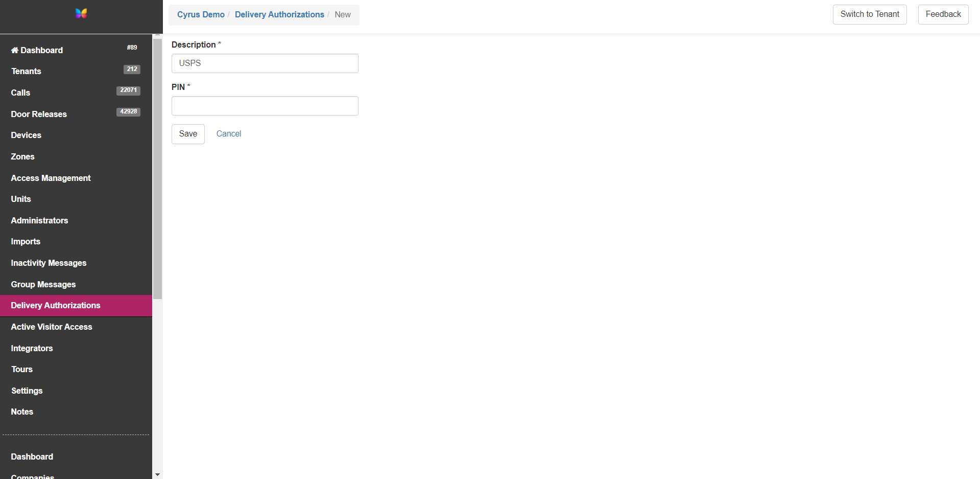980x479 pixels.
Task: Open the Feedback panel
Action: coord(943,14)
